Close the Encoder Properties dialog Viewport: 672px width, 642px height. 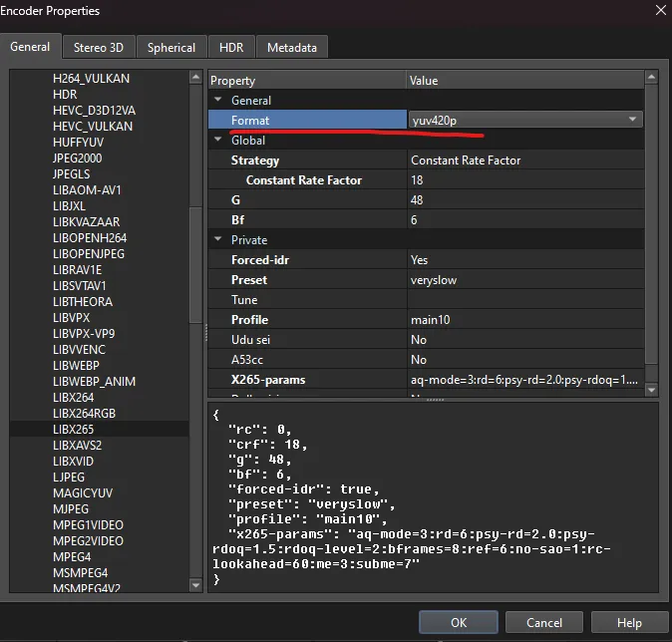[x=660, y=12]
